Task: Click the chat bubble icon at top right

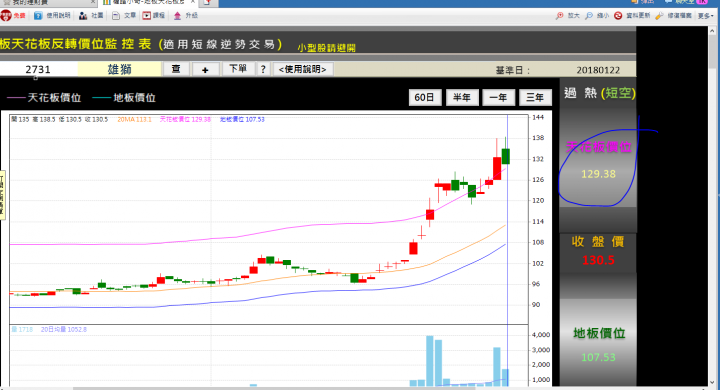Action: pos(668,2)
